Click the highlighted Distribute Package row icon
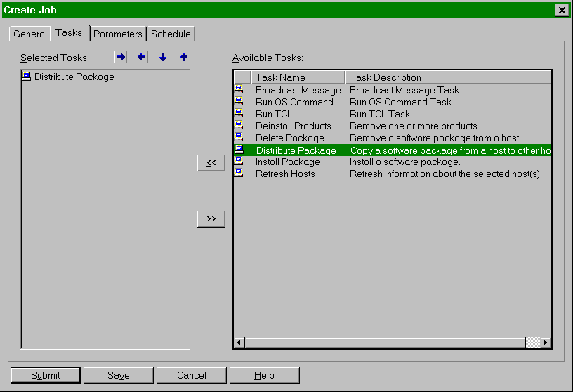The width and height of the screenshot is (573, 392). (x=239, y=149)
